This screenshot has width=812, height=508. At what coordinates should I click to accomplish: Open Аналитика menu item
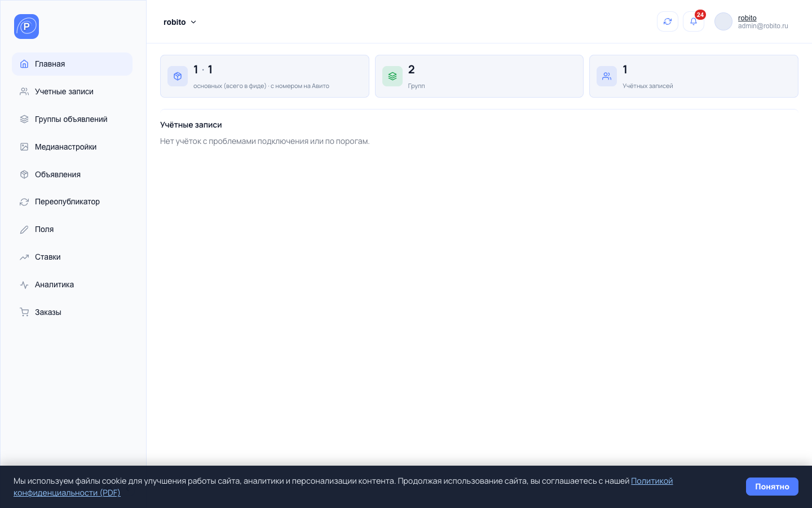[x=72, y=284]
